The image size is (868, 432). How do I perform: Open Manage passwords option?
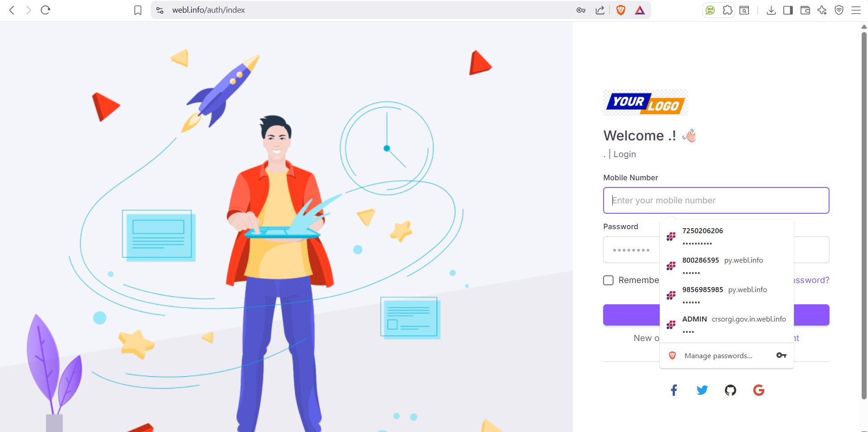coord(718,355)
